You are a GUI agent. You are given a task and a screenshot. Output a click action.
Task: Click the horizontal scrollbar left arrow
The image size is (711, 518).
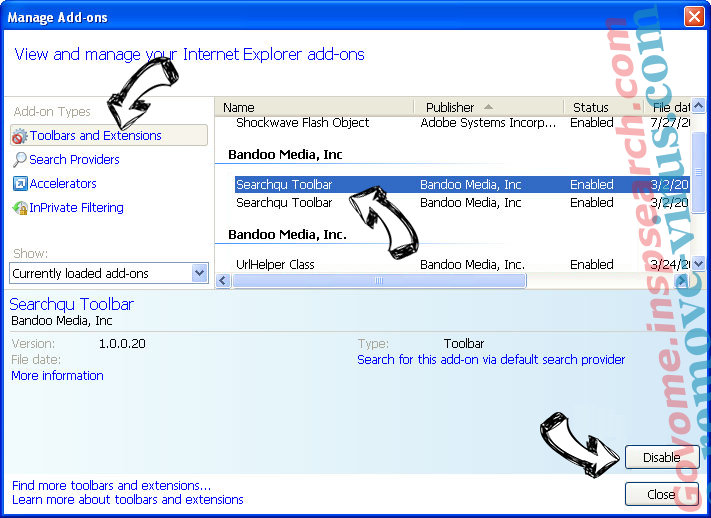[223, 280]
